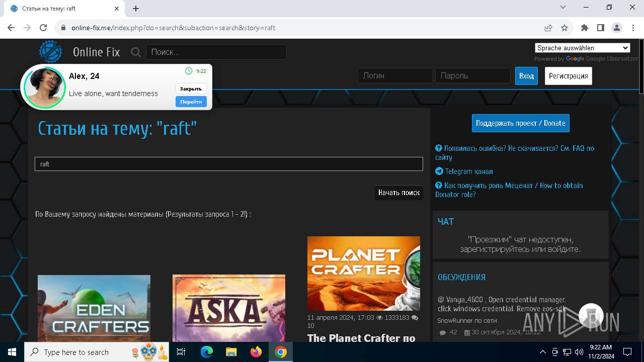
Task: Click the 'Начать поиск' button
Action: point(399,193)
